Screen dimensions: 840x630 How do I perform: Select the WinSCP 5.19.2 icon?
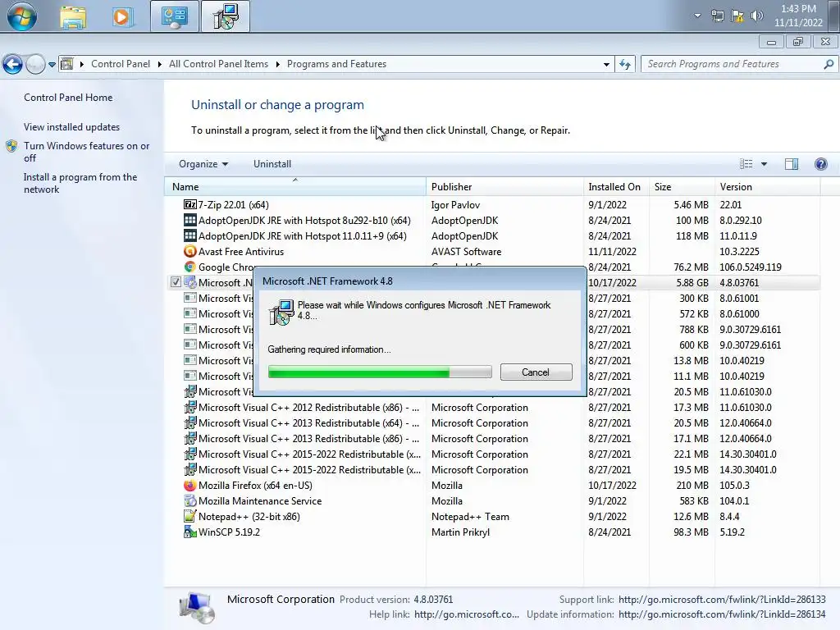189,532
